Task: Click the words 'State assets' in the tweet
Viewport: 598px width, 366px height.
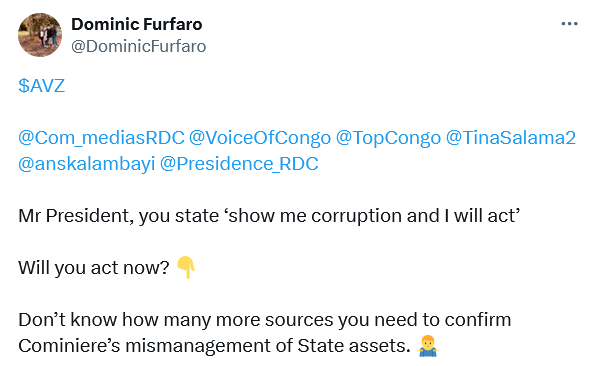Action: coord(352,346)
